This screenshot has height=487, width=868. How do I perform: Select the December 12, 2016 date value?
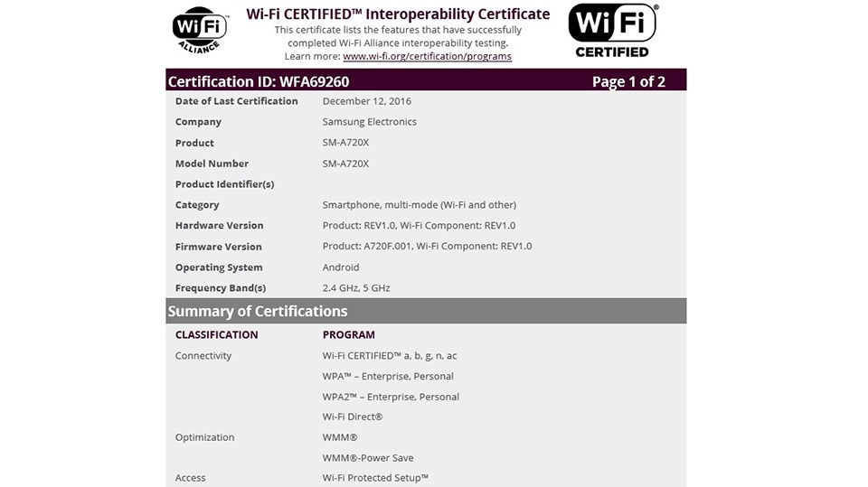[x=366, y=101]
